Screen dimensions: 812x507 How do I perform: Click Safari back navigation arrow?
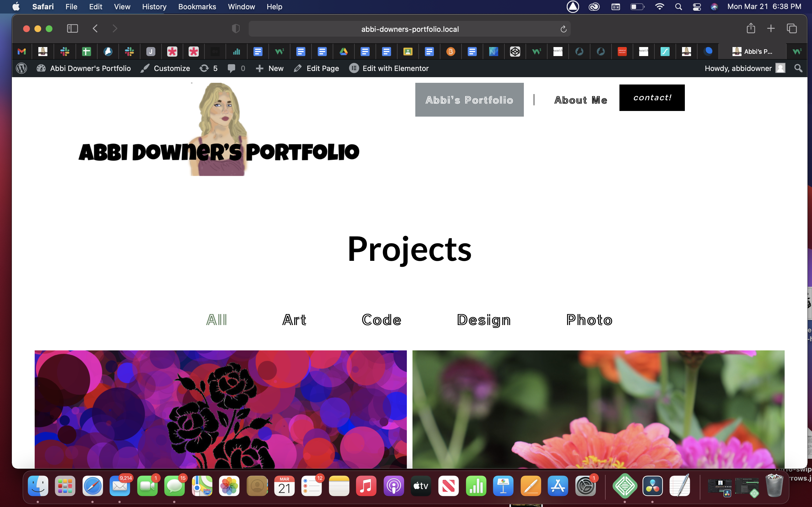pos(95,28)
